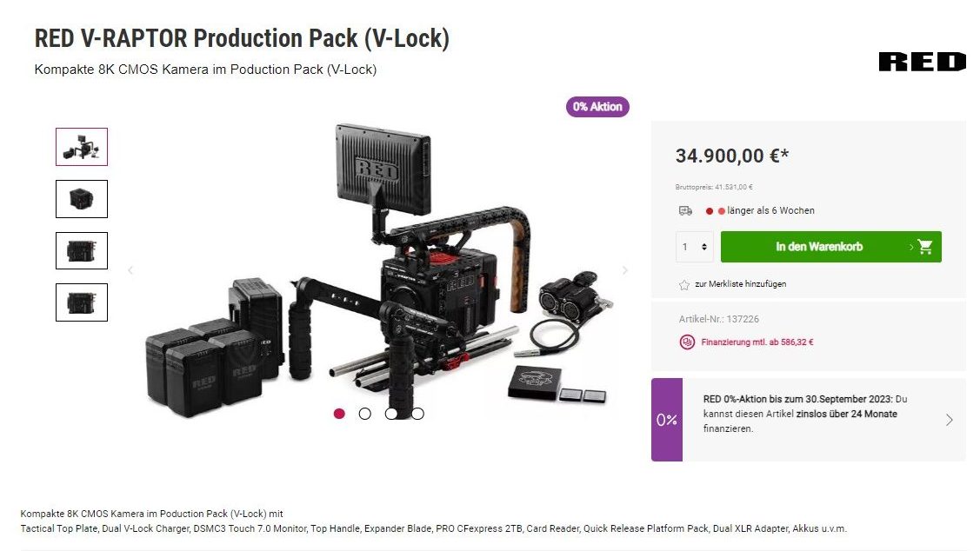The width and height of the screenshot is (980, 551).
Task: Click the delivery truck icon
Action: (x=685, y=210)
